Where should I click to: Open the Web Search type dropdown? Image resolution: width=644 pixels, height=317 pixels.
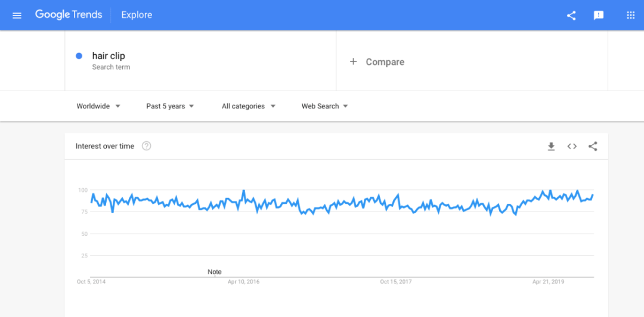click(x=324, y=106)
